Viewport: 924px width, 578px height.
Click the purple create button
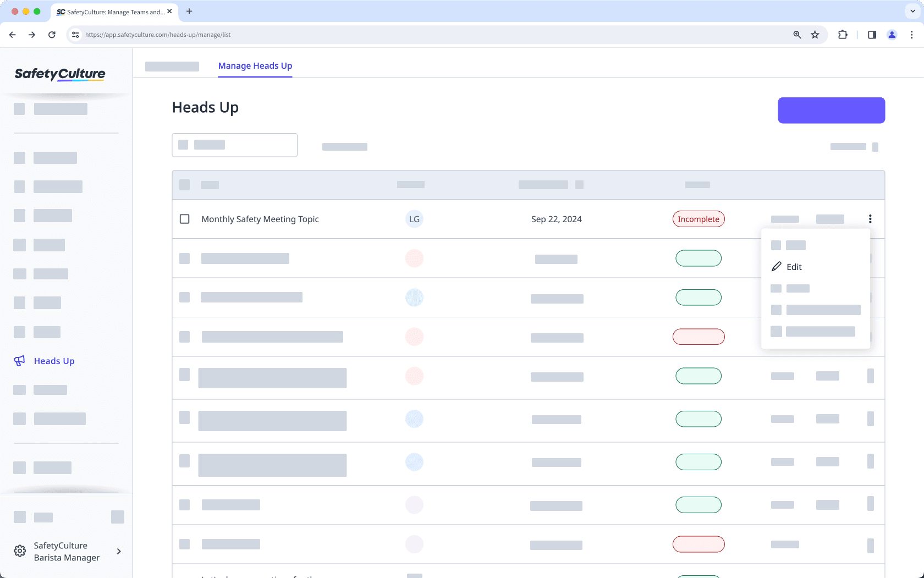click(831, 110)
